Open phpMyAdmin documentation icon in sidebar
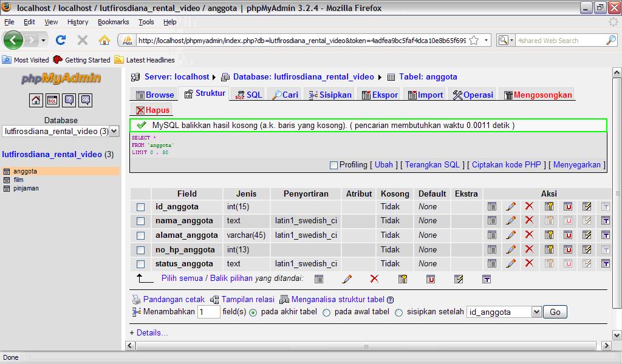622x364 pixels. (x=69, y=100)
